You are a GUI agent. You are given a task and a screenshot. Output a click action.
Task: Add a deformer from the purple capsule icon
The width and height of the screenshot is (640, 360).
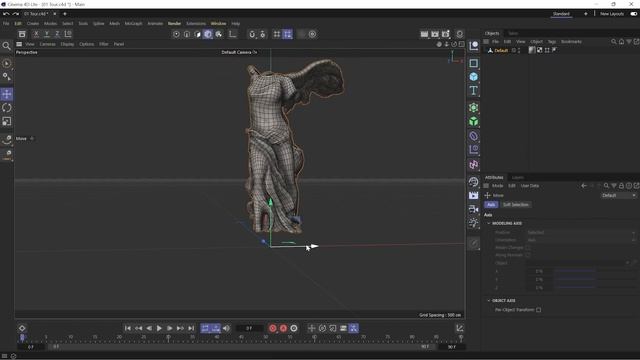(x=473, y=136)
